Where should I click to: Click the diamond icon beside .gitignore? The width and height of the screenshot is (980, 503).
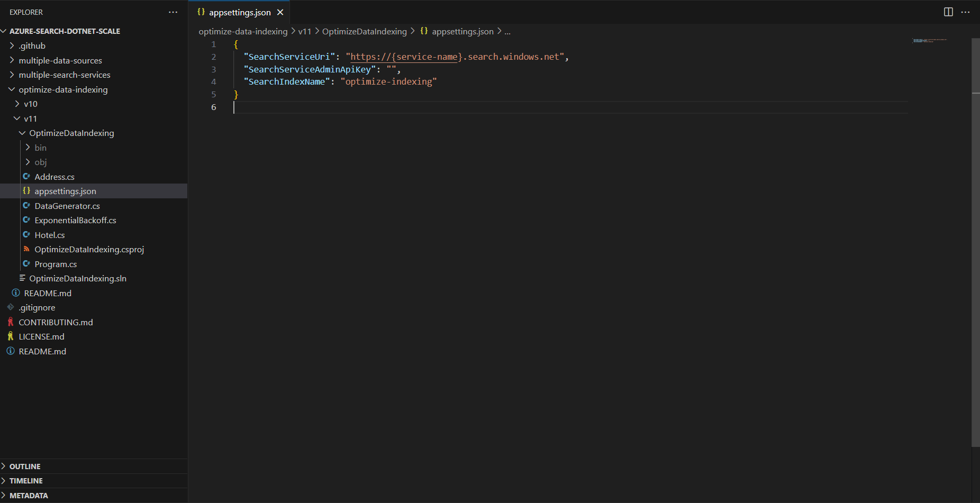[x=11, y=307]
